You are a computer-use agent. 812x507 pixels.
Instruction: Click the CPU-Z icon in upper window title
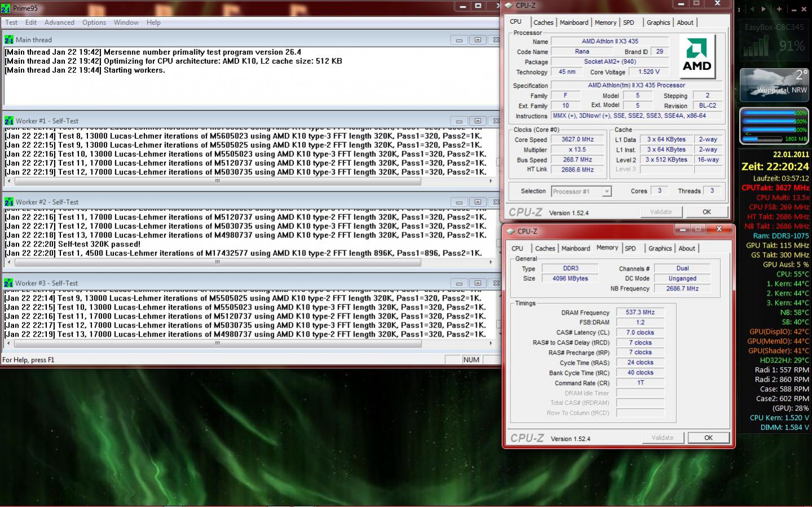click(x=508, y=5)
